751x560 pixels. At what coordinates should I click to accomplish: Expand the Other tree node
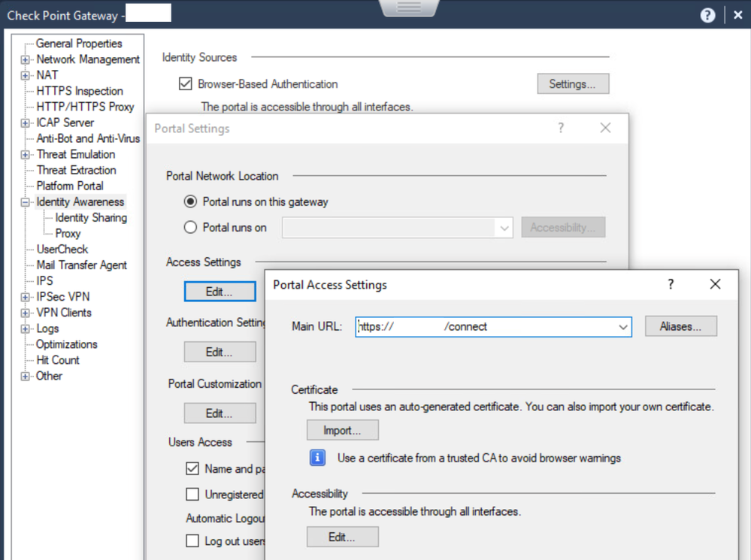tap(25, 376)
